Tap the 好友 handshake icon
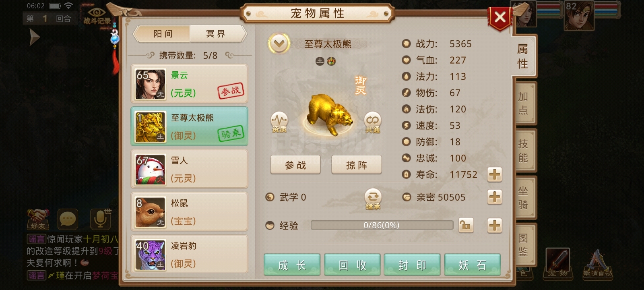Viewport: 644px width, 290px height. coord(38,219)
